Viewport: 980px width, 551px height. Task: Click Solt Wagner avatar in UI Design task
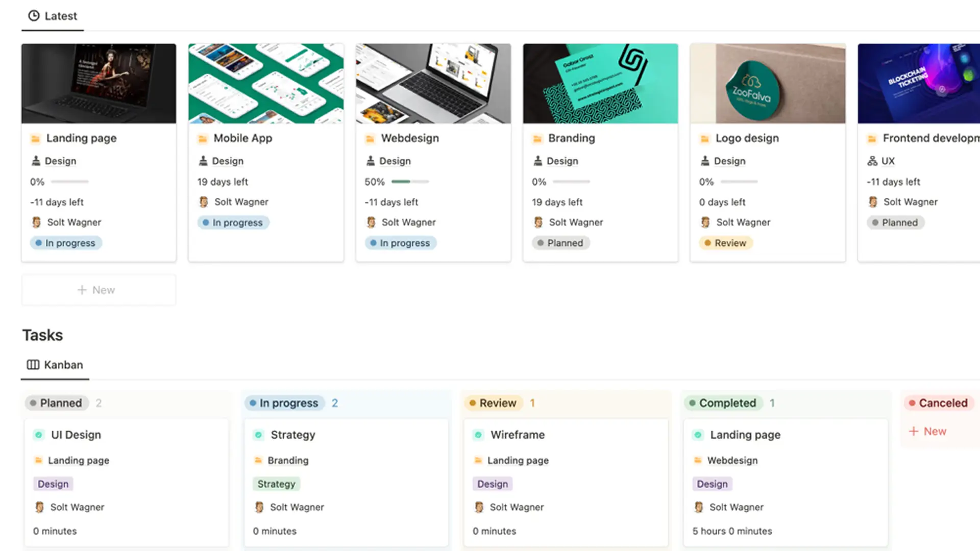(x=39, y=507)
